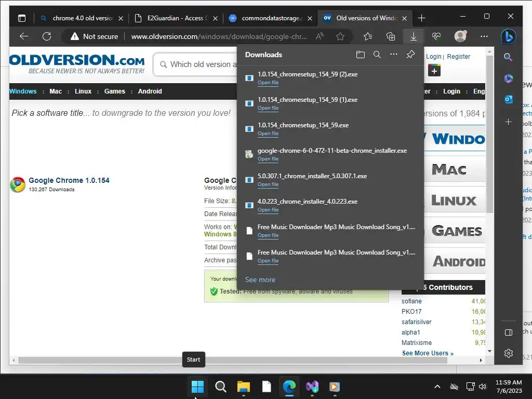Toggle the sidebar visibility panel icon
Viewport: 532px width, 399px height.
(508, 332)
